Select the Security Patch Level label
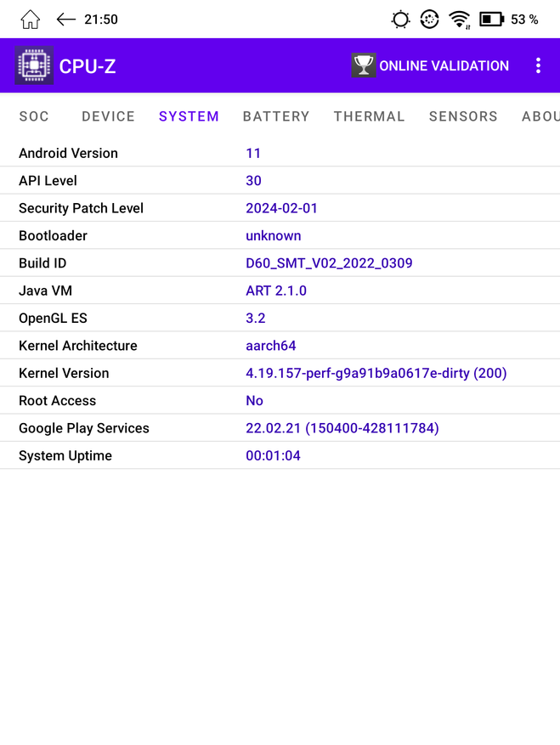The height and width of the screenshot is (745, 560). point(81,208)
